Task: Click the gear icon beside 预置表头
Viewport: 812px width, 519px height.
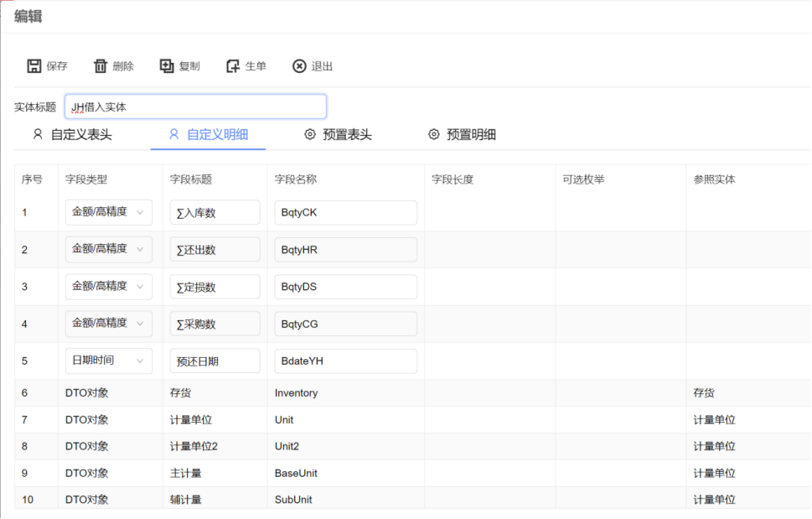Action: [x=310, y=134]
